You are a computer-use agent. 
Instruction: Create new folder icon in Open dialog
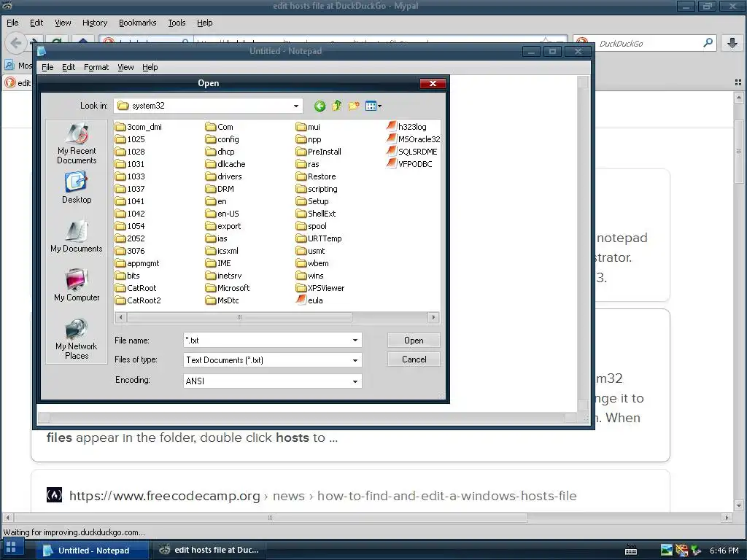point(354,106)
